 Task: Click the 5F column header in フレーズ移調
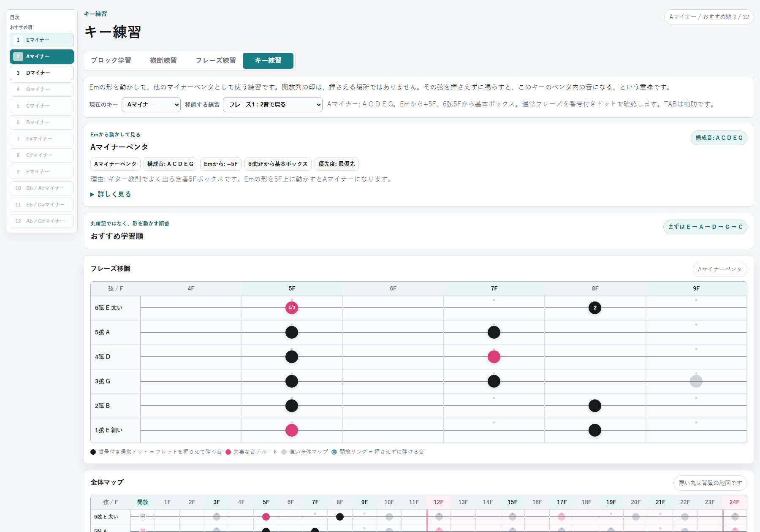coord(292,289)
